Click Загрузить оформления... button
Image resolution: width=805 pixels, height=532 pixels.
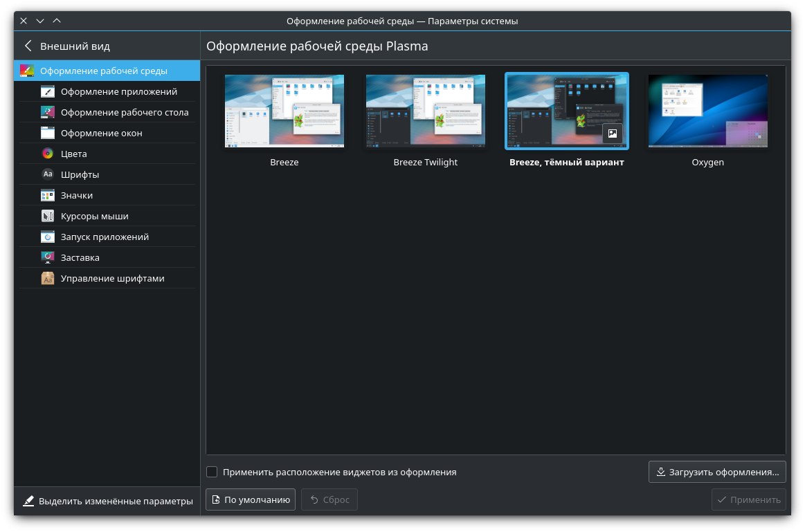(717, 472)
